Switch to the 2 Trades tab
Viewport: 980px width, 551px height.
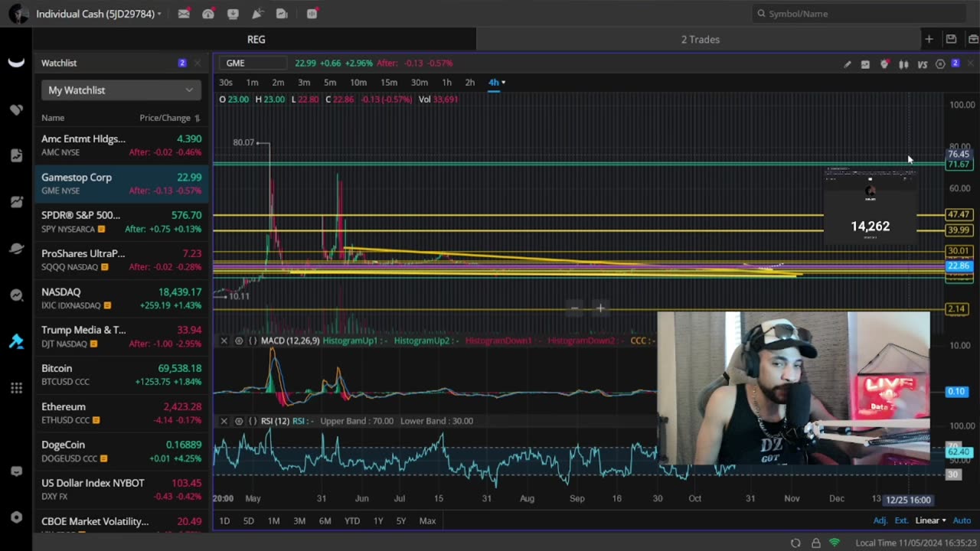click(701, 39)
